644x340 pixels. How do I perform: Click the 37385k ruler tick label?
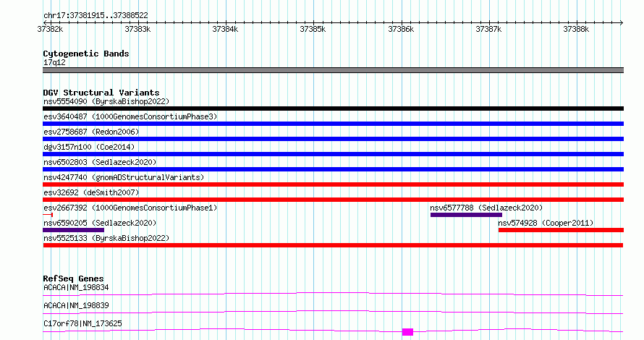point(313,29)
